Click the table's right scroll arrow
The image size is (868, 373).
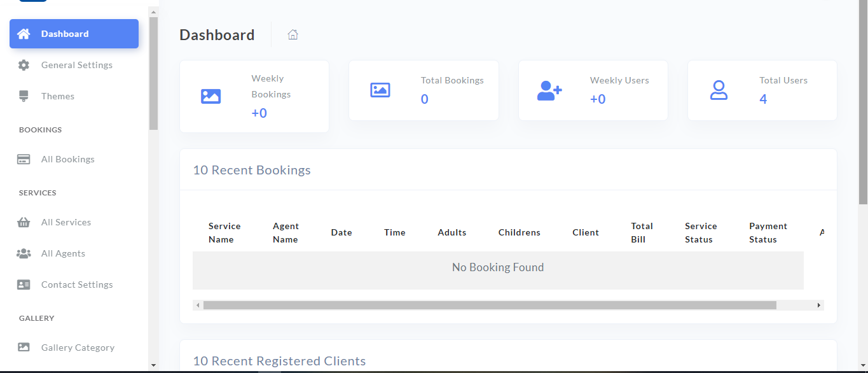(x=819, y=306)
